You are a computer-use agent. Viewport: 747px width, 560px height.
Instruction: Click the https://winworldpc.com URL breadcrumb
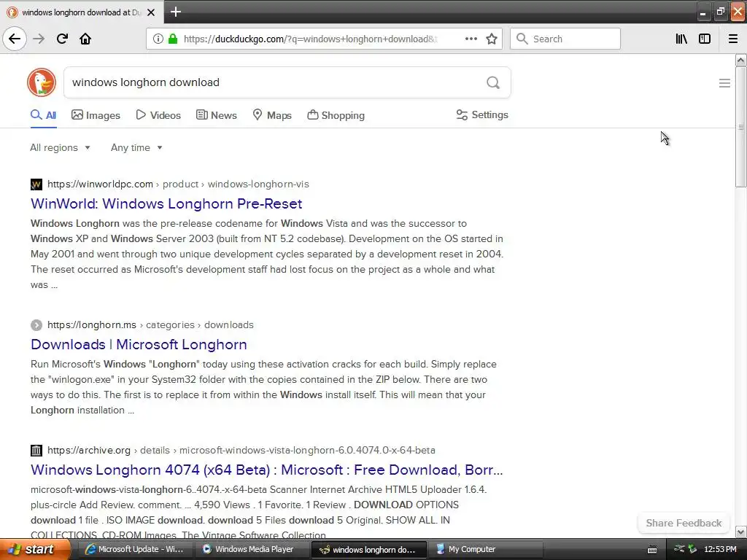pos(100,184)
